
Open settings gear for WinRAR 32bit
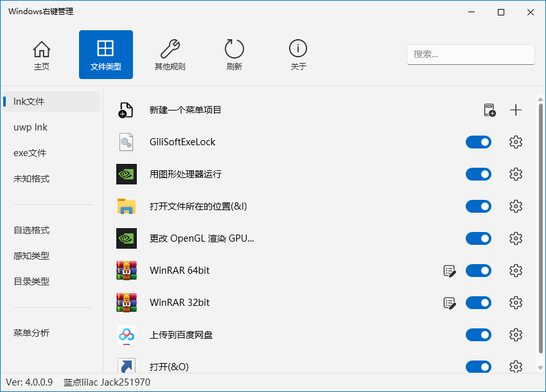516,303
